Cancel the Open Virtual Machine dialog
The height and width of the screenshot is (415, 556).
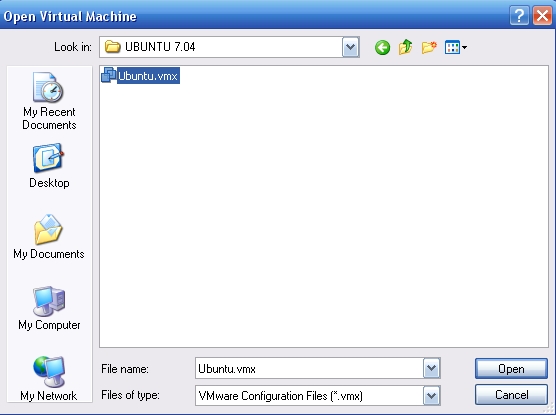511,395
